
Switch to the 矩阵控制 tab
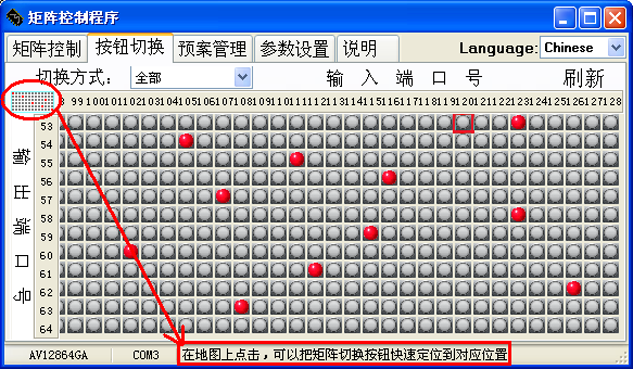(x=47, y=49)
